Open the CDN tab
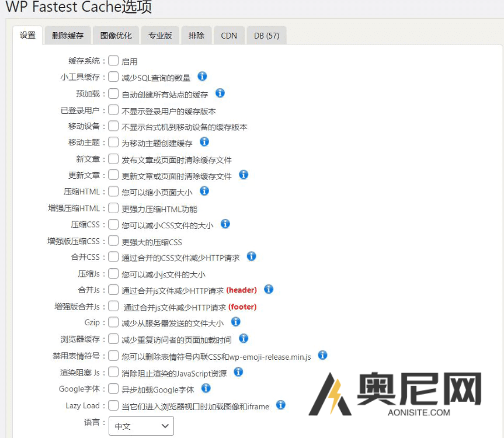Viewport: 504px width, 438px height. coord(229,36)
